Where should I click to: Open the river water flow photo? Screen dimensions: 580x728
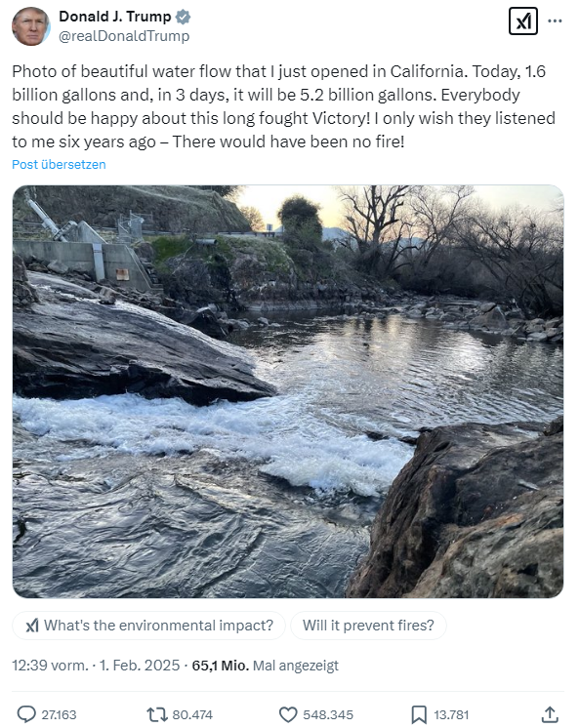[288, 391]
